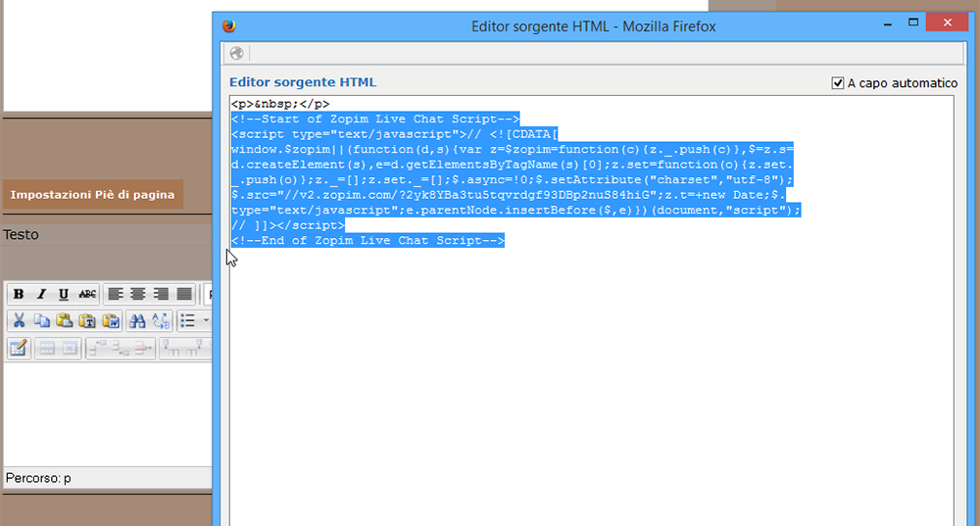Open table cell properties icon

pyautogui.click(x=70, y=348)
